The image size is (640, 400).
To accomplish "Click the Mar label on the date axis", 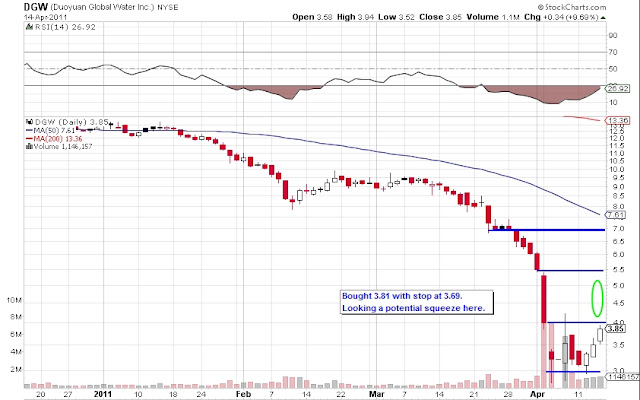I will coord(376,394).
